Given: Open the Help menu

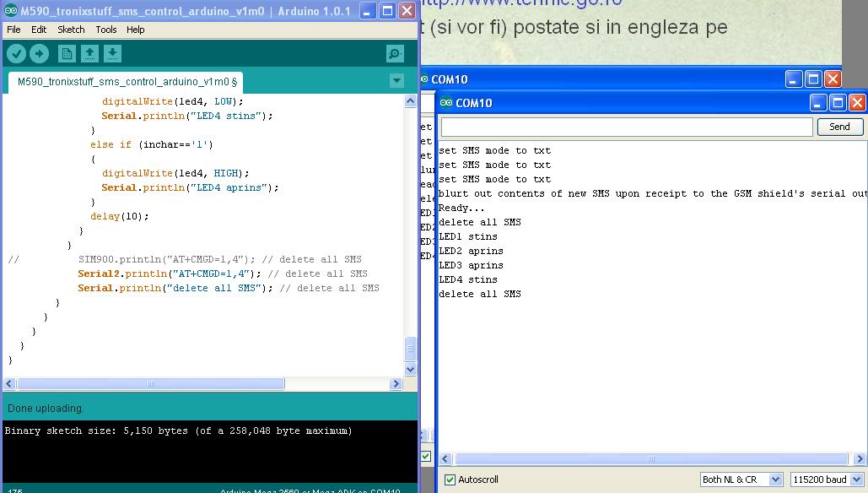Looking at the screenshot, I should point(137,30).
